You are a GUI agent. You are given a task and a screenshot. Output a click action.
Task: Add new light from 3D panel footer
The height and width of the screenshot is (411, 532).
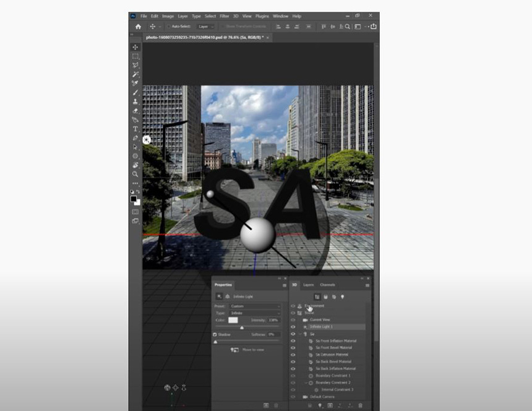pos(320,405)
